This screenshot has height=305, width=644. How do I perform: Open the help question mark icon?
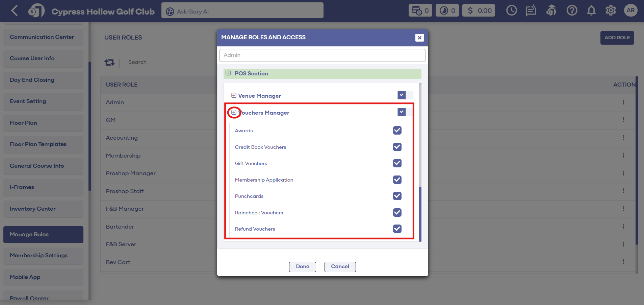pyautogui.click(x=572, y=11)
